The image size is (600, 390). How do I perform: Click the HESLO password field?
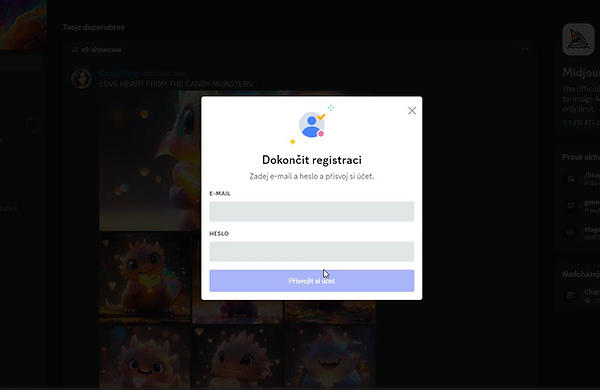pos(311,251)
